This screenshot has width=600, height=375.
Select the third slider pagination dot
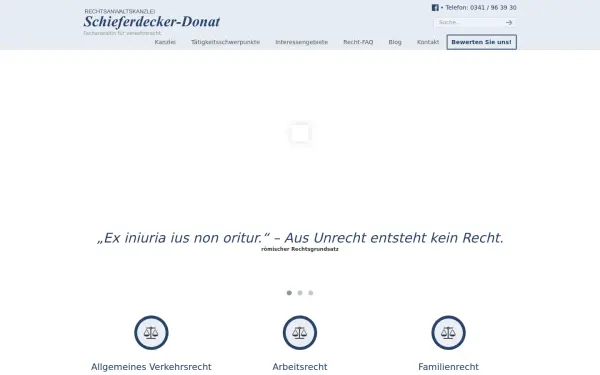(x=311, y=293)
